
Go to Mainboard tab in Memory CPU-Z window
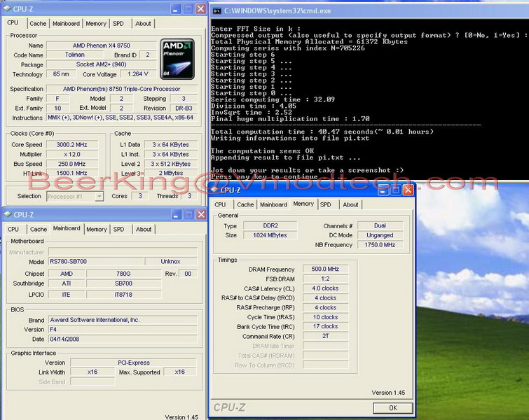[274, 204]
